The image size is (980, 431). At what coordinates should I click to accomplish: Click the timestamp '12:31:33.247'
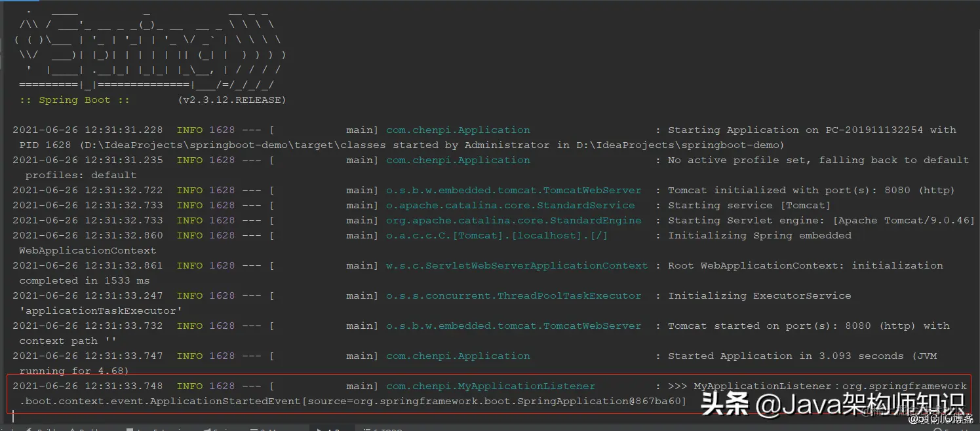[x=124, y=296]
